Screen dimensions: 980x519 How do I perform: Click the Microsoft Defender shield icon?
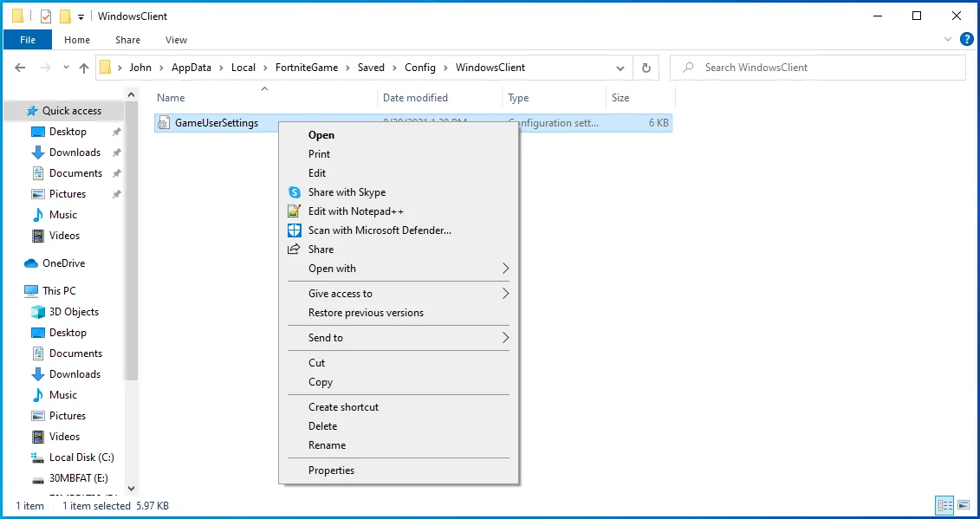pos(295,230)
